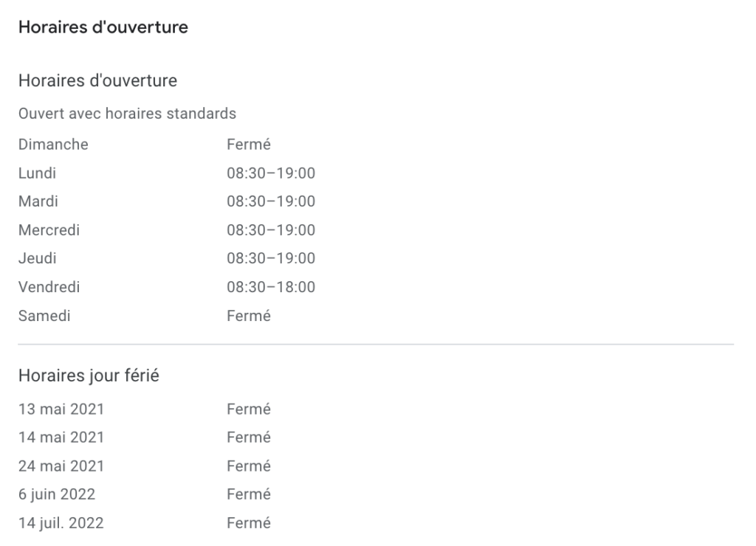Click the 14 juil. 2022 holiday date
756x546 pixels.
pos(61,523)
